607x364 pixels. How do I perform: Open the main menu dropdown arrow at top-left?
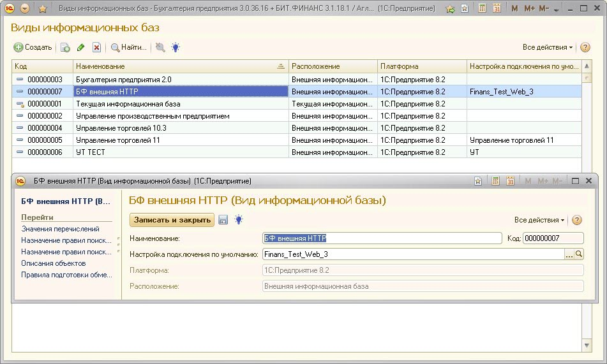tap(25, 9)
